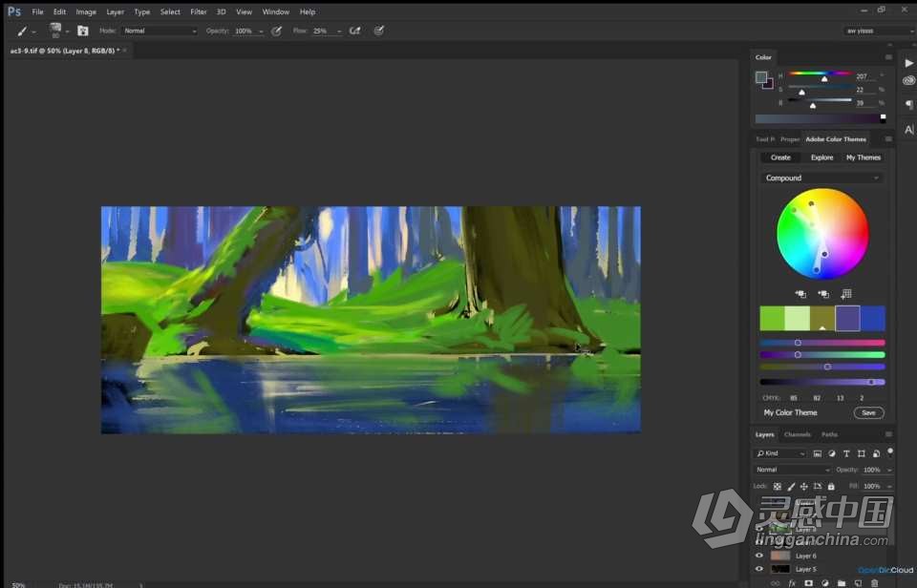Hide Layer 6 with eye icon
This screenshot has width=917, height=588.
click(x=759, y=556)
